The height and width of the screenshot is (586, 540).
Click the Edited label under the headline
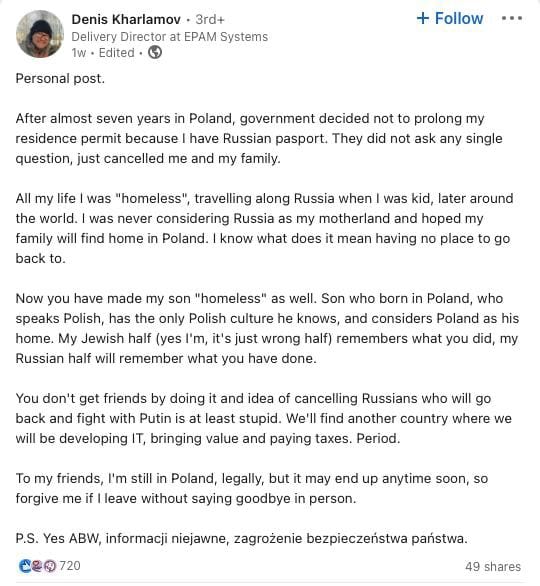(117, 53)
